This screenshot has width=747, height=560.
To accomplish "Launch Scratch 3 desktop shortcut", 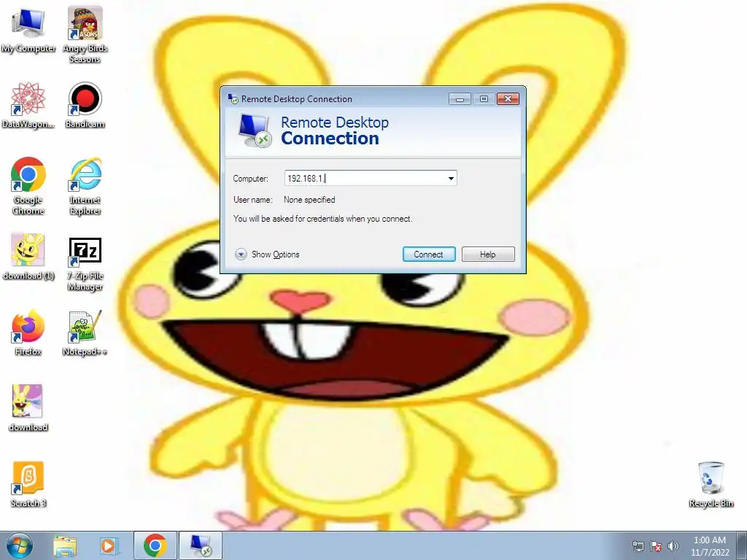I will tap(28, 484).
